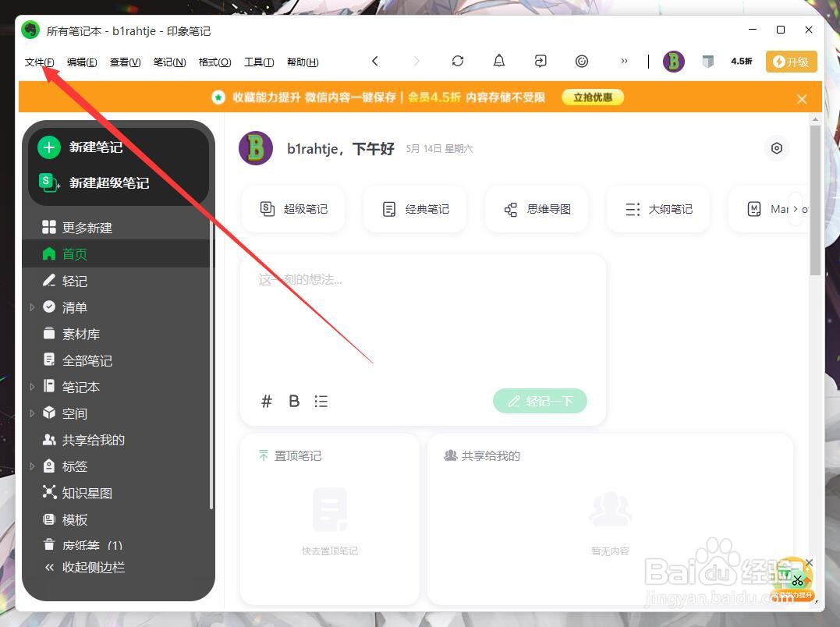Click the 清单 checkmark icon
Viewport: 840px width, 627px height.
[49, 306]
